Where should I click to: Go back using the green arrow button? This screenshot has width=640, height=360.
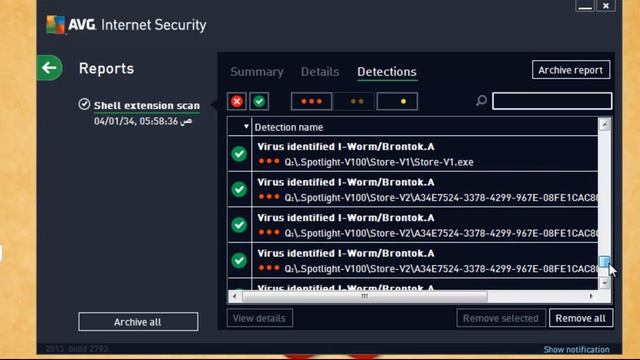[49, 68]
